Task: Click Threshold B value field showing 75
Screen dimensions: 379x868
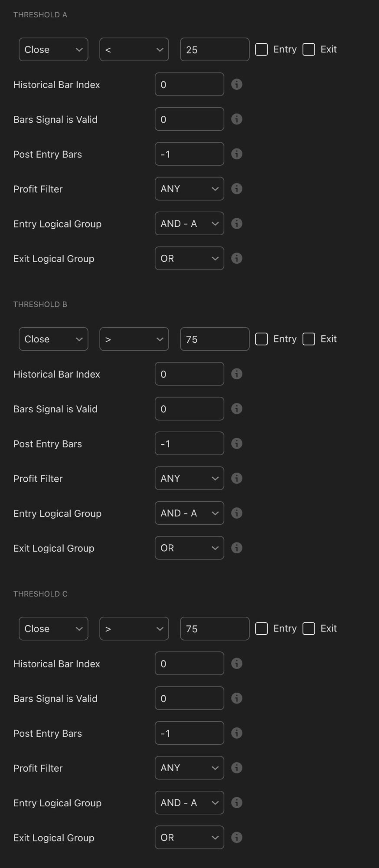Action: click(x=215, y=339)
